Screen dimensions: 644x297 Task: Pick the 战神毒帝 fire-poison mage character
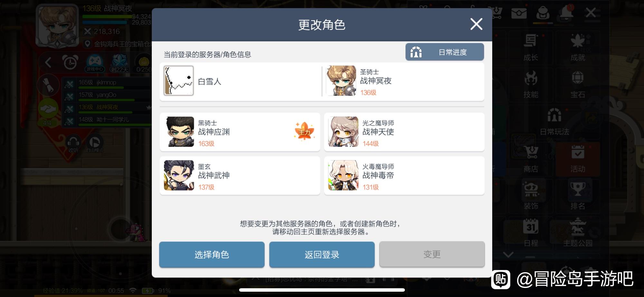[x=404, y=176]
